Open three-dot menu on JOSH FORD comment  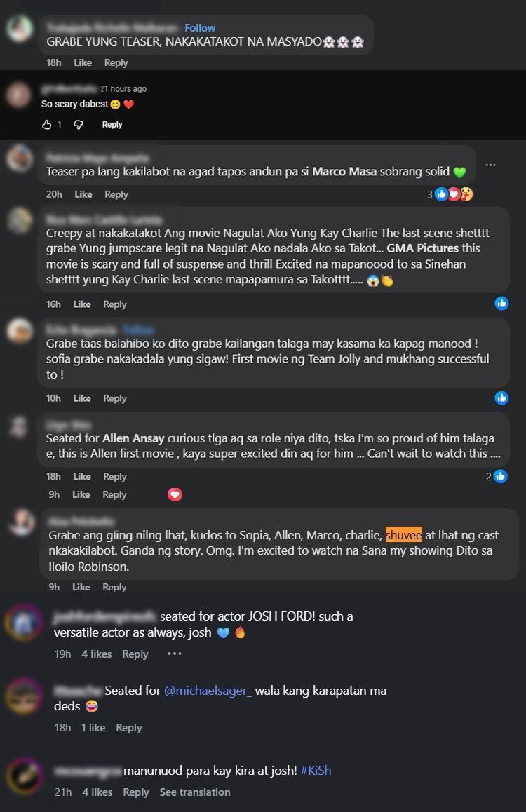[174, 654]
